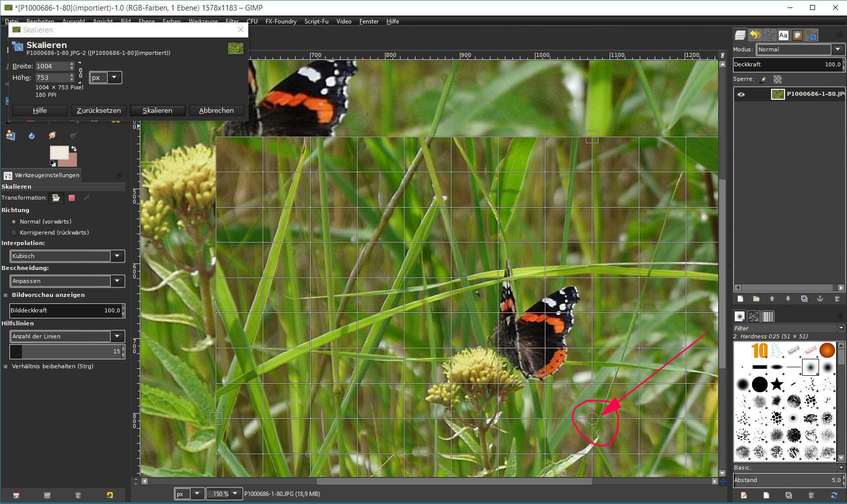Screen dimensions: 847x504
Task: Click the swap foreground/background colors arrow
Action: 74,149
